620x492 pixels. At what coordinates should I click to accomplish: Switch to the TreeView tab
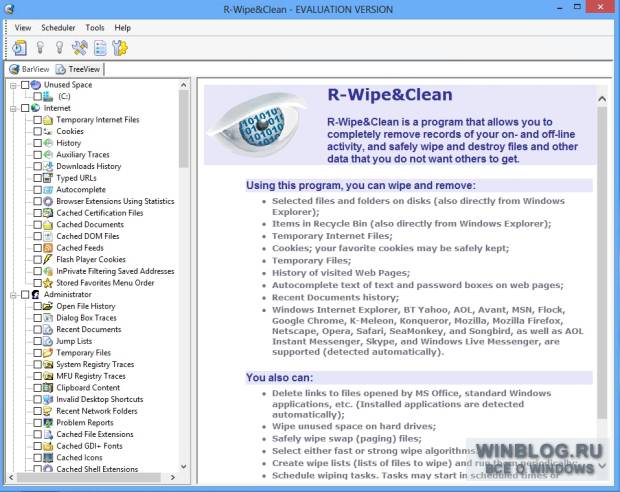click(78, 69)
